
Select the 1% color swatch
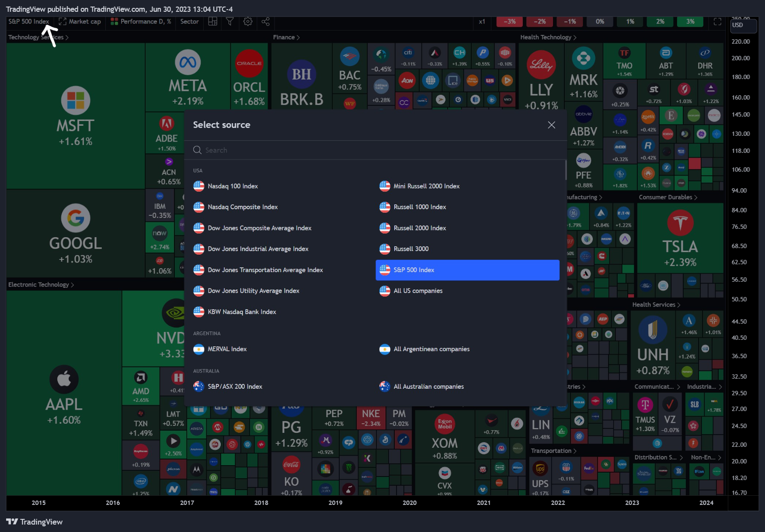tap(630, 21)
